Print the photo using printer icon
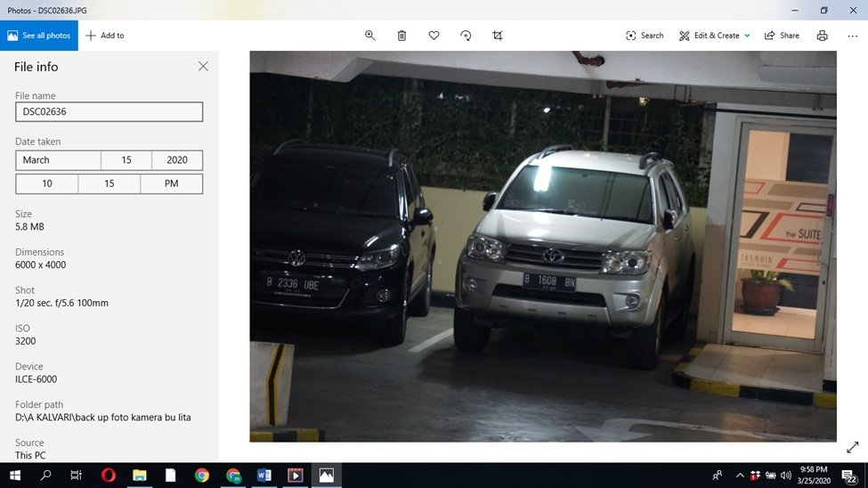Image resolution: width=868 pixels, height=488 pixels. 822,36
